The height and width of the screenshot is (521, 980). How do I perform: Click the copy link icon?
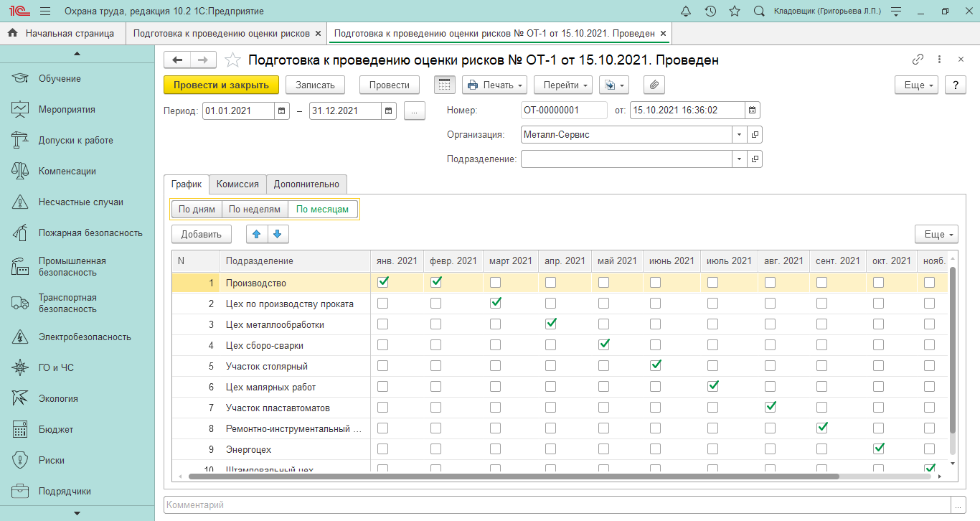pos(918,60)
